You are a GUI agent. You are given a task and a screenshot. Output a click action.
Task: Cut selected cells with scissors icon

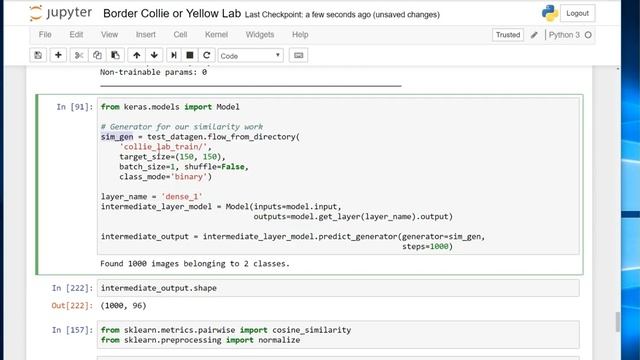coord(79,55)
